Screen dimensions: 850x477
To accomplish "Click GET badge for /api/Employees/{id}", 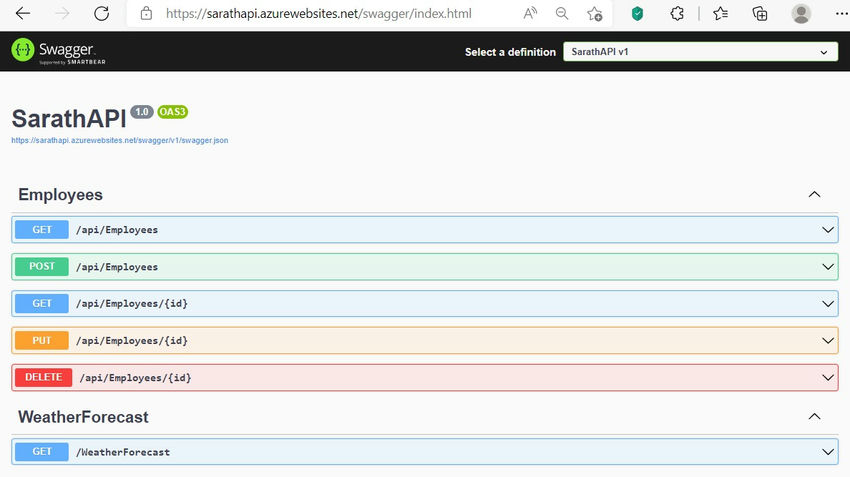I will tap(42, 304).
